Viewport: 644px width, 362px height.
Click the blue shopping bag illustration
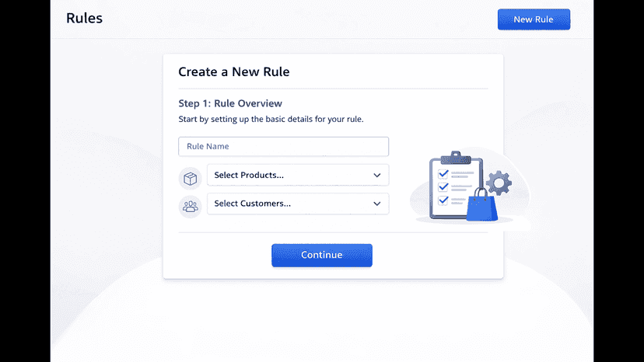point(482,205)
